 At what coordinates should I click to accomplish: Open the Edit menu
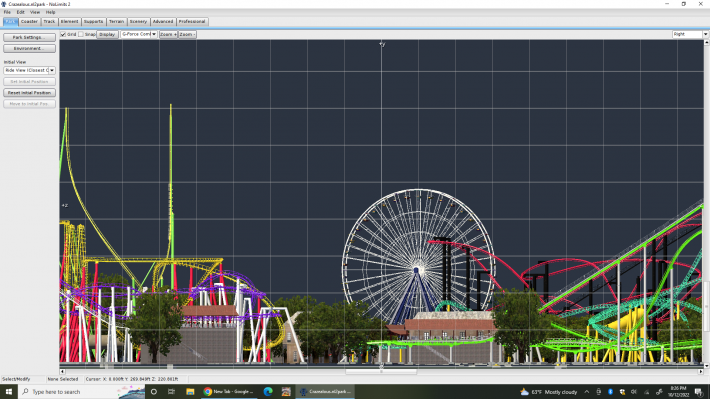[20, 12]
